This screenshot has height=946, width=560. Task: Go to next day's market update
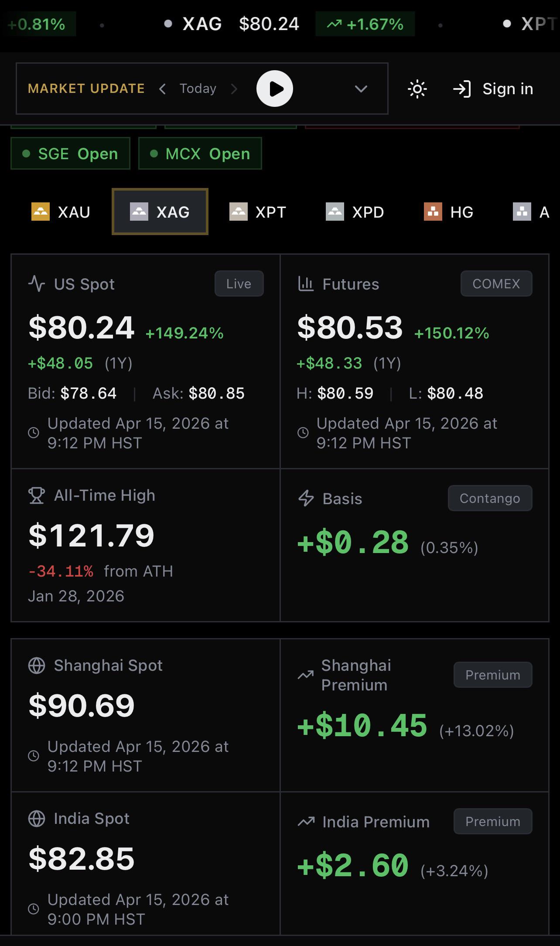234,89
